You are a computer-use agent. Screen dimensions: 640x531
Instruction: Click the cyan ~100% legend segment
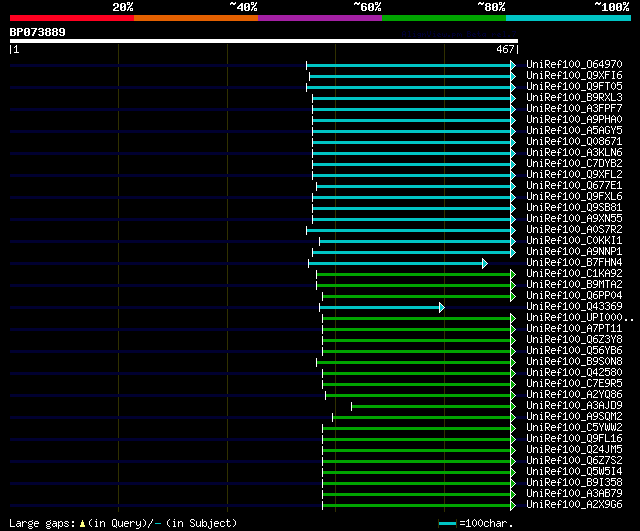pos(568,18)
